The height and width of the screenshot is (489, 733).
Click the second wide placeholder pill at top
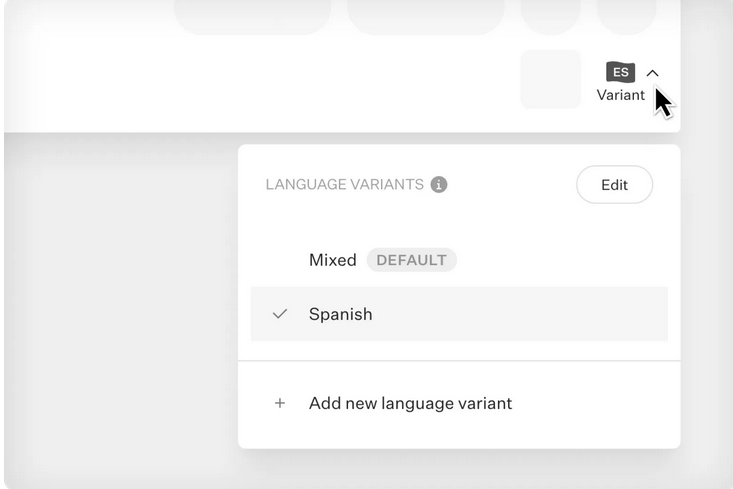[425, 15]
